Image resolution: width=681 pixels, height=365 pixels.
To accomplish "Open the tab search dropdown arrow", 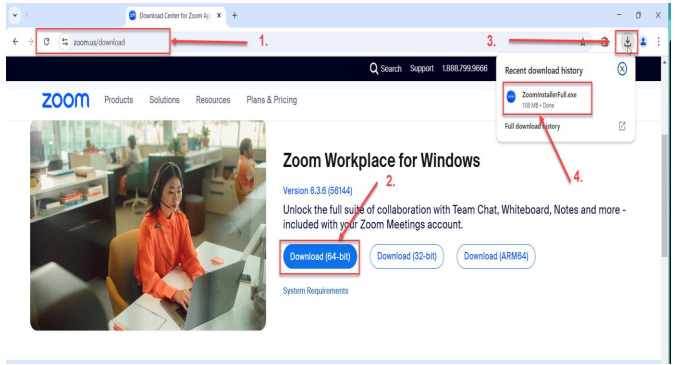I will [15, 15].
